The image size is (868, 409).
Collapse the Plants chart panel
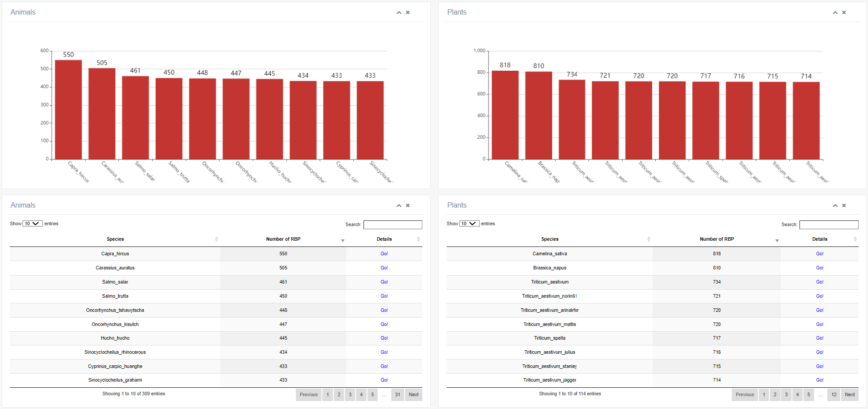[x=835, y=13]
